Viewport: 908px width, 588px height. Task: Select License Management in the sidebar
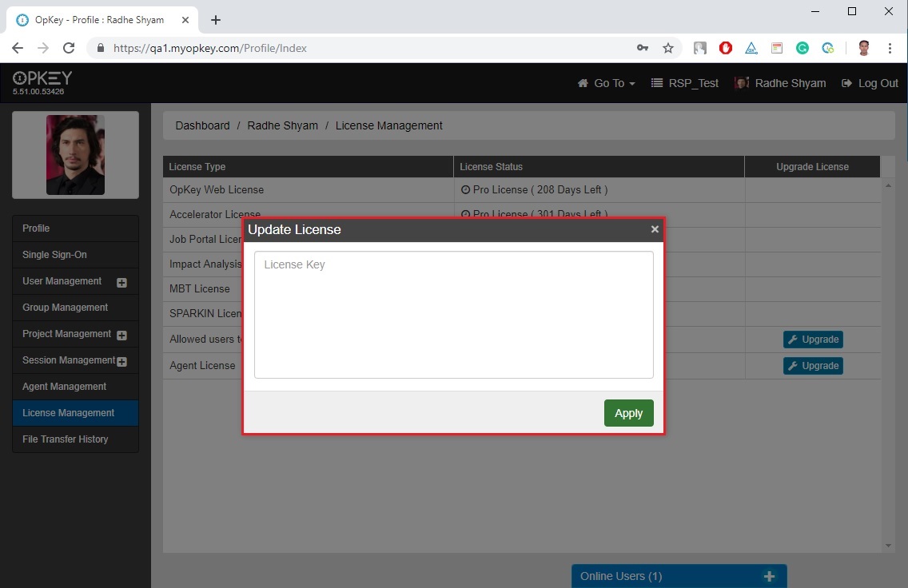click(x=75, y=413)
